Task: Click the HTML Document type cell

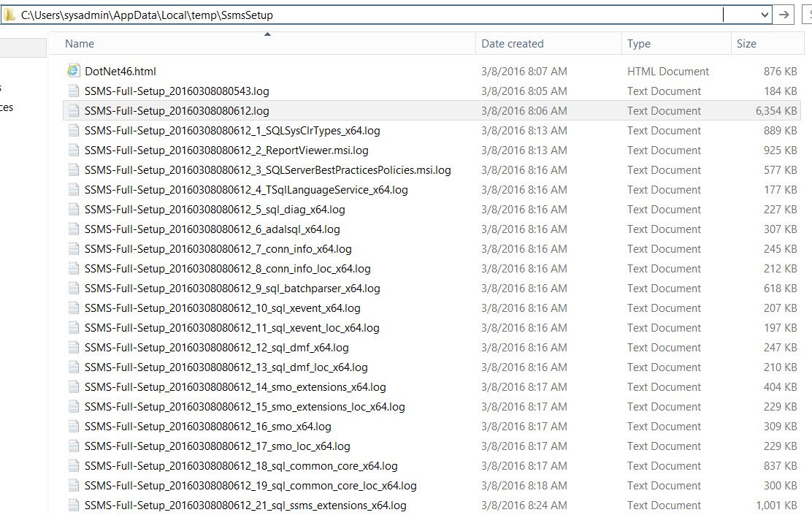Action: point(668,72)
